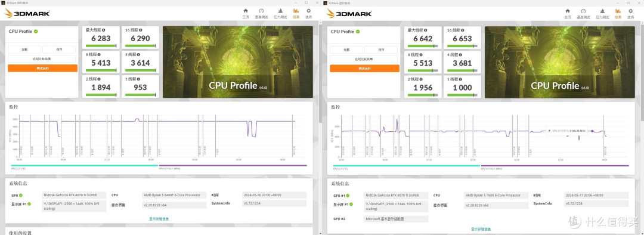This screenshot has height=235, width=644.
Task: Click info icon beside 最大线程 in right window
Action: click(426, 30)
